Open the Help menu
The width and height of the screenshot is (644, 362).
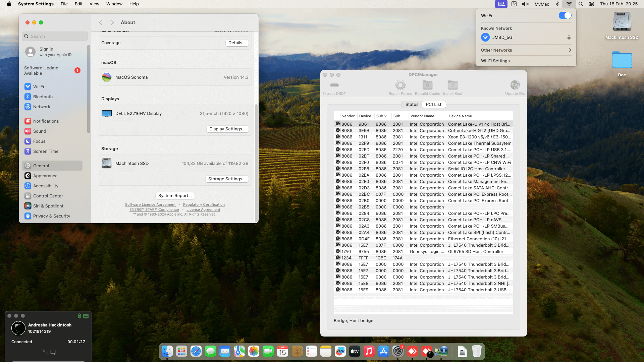(x=134, y=4)
